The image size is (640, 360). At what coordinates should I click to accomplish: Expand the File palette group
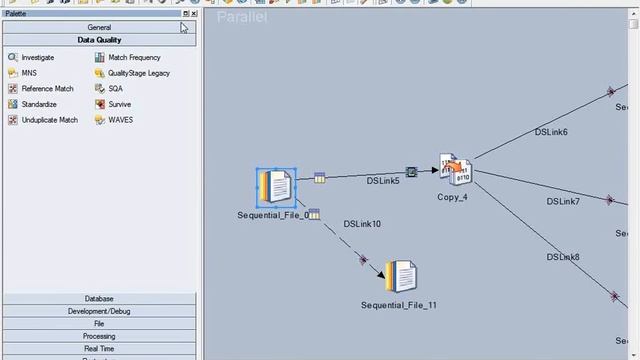coord(99,324)
